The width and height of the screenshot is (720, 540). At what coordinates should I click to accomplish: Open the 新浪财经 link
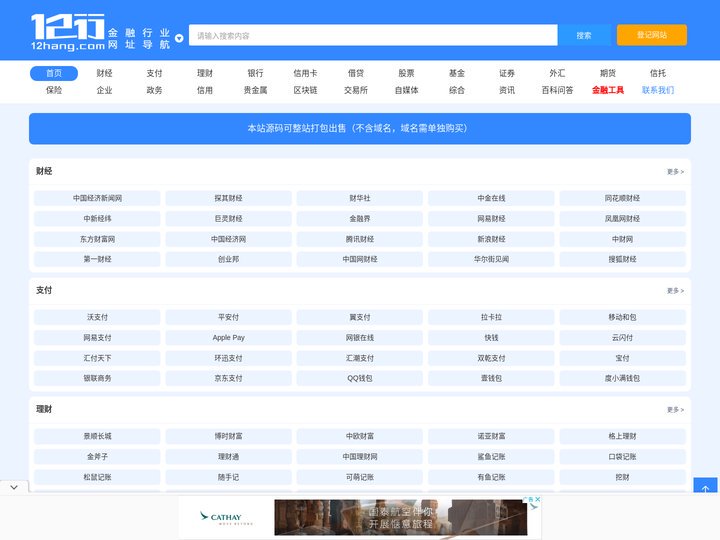(x=491, y=239)
